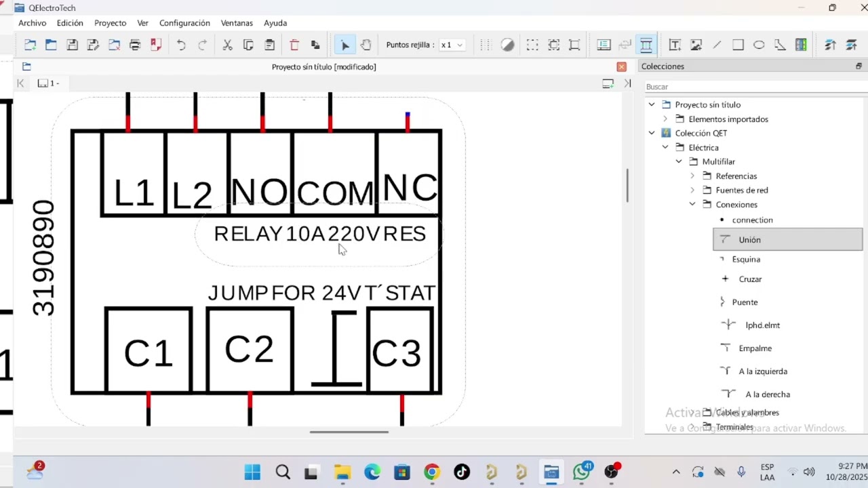Collapse the Proyecto sin título tree node
868x488 pixels.
[x=652, y=104]
